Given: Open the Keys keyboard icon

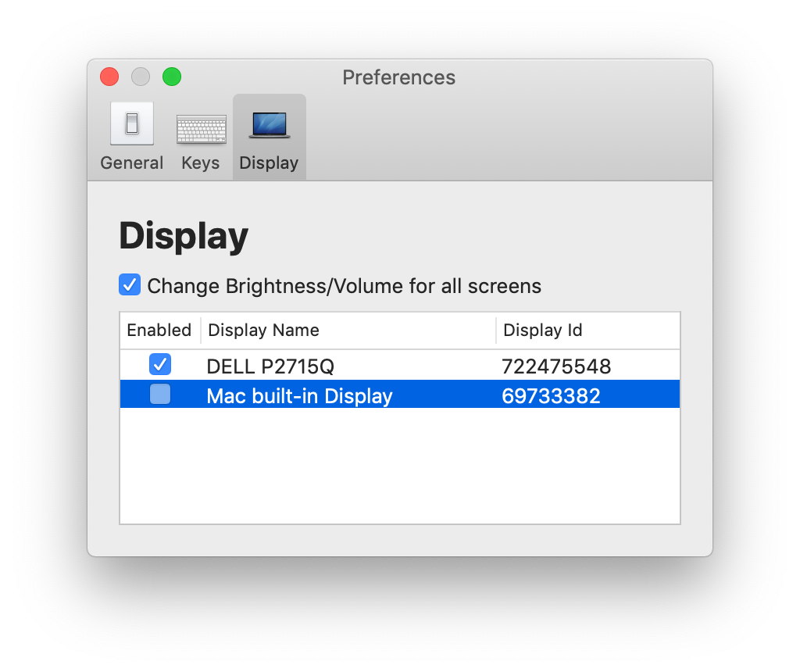Looking at the screenshot, I should point(201,129).
